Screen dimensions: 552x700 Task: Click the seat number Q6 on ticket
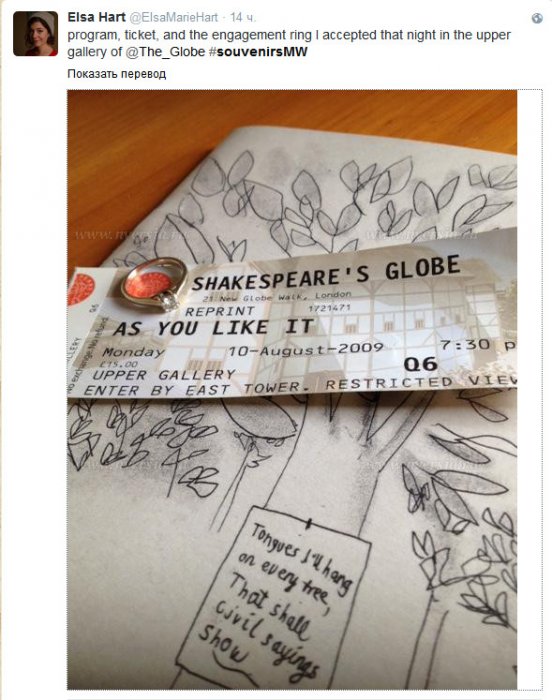[x=420, y=364]
